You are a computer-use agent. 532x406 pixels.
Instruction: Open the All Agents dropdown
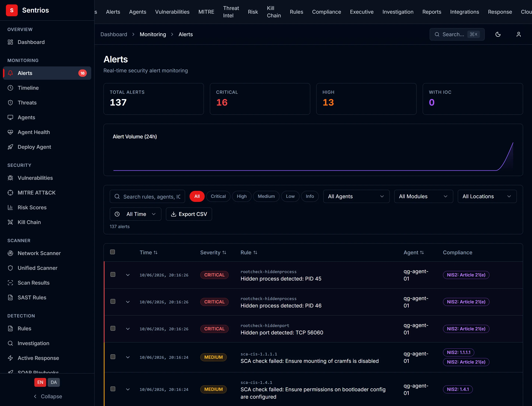356,196
